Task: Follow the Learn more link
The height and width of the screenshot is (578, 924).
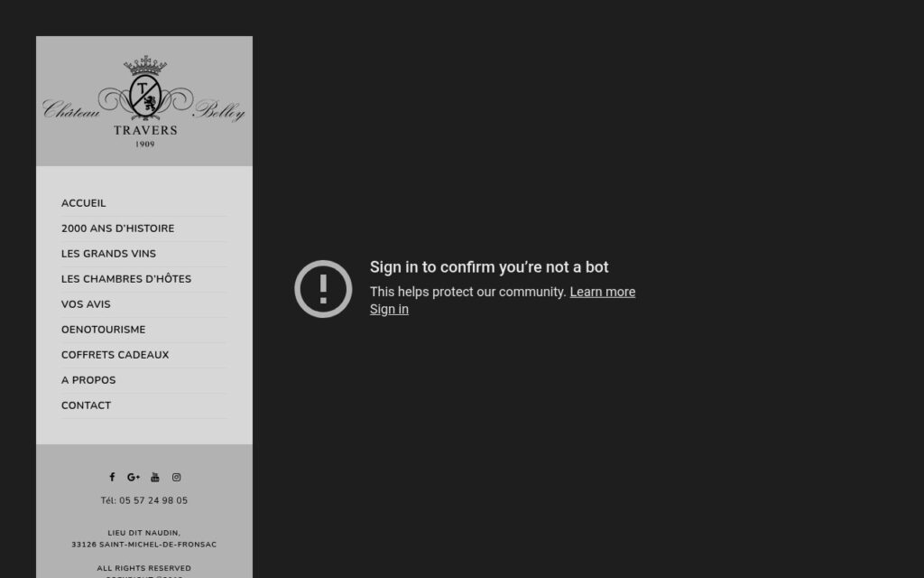Action: [602, 292]
